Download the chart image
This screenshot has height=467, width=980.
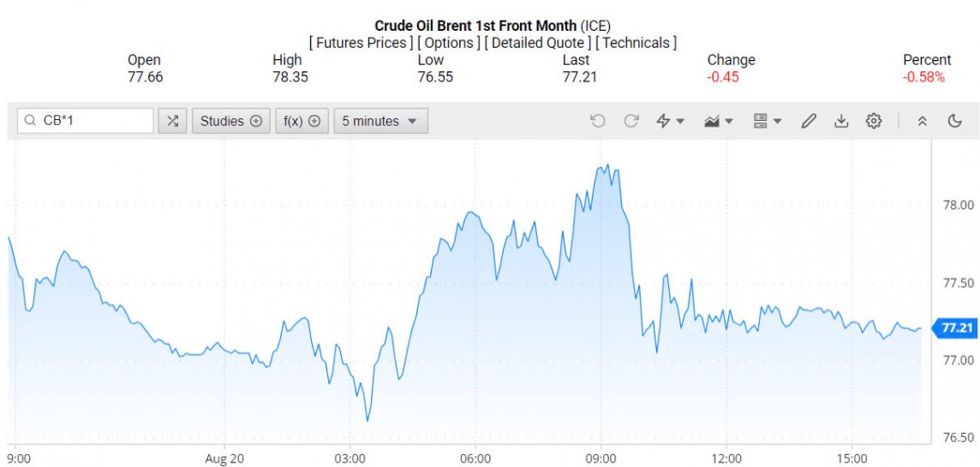[841, 121]
